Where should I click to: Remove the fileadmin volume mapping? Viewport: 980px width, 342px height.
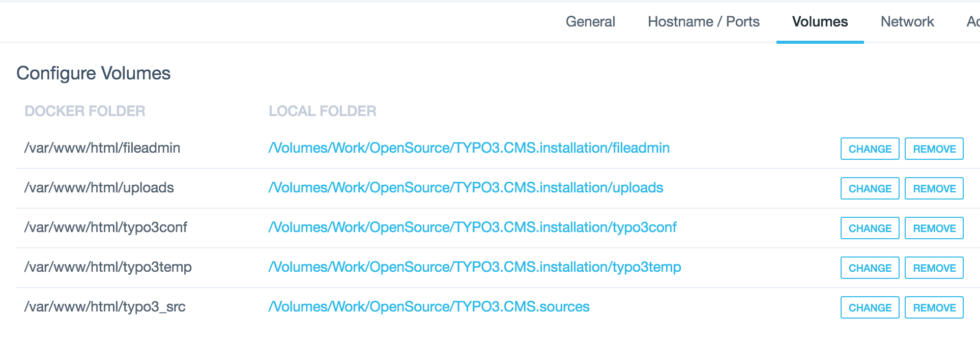tap(934, 149)
